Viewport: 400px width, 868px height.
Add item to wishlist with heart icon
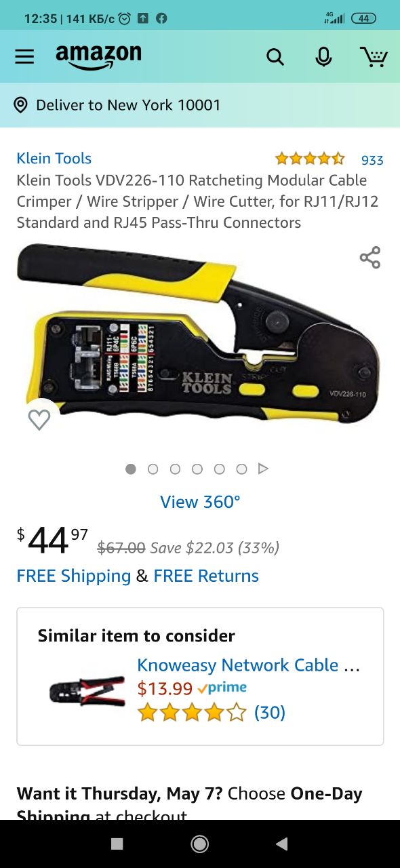pos(39,420)
